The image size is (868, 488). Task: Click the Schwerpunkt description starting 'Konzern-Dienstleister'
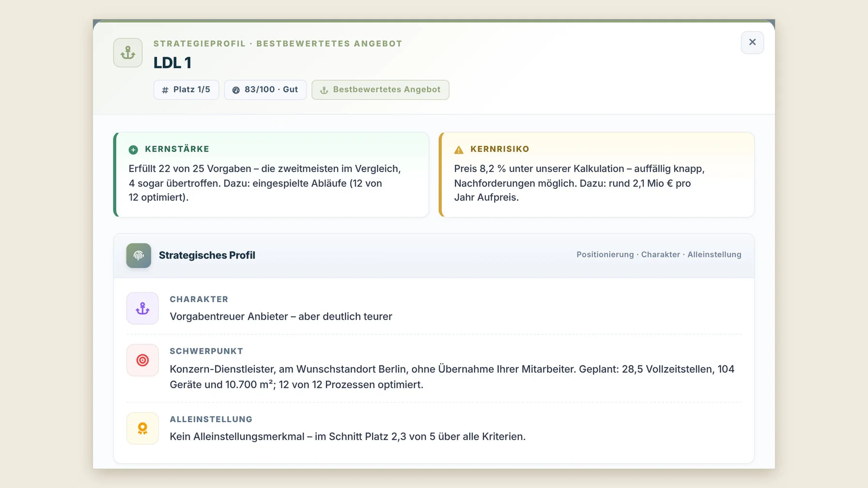tap(452, 377)
